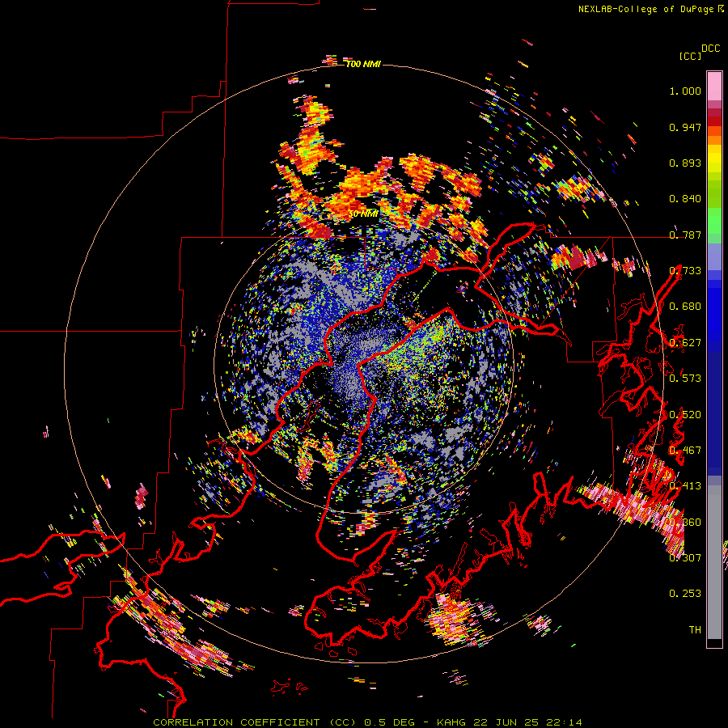This screenshot has height=728, width=728.
Task: Click the 1.000 scale value
Action: [685, 91]
